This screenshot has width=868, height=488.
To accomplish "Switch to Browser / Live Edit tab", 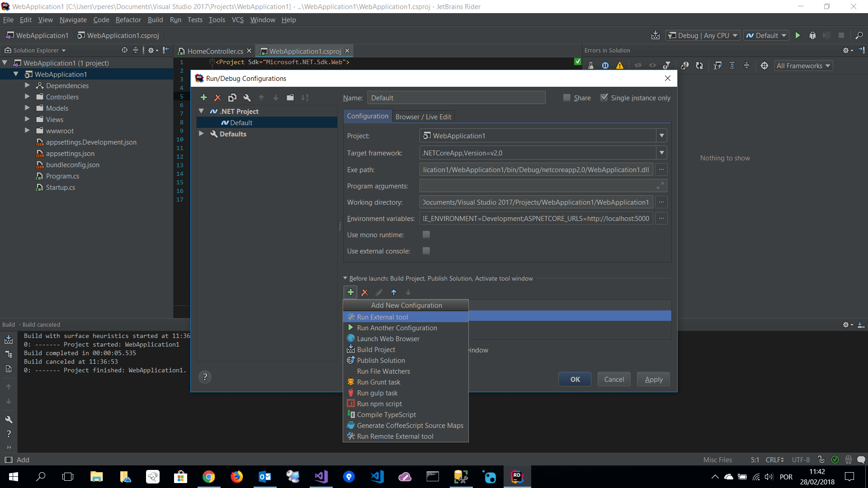I will (423, 117).
